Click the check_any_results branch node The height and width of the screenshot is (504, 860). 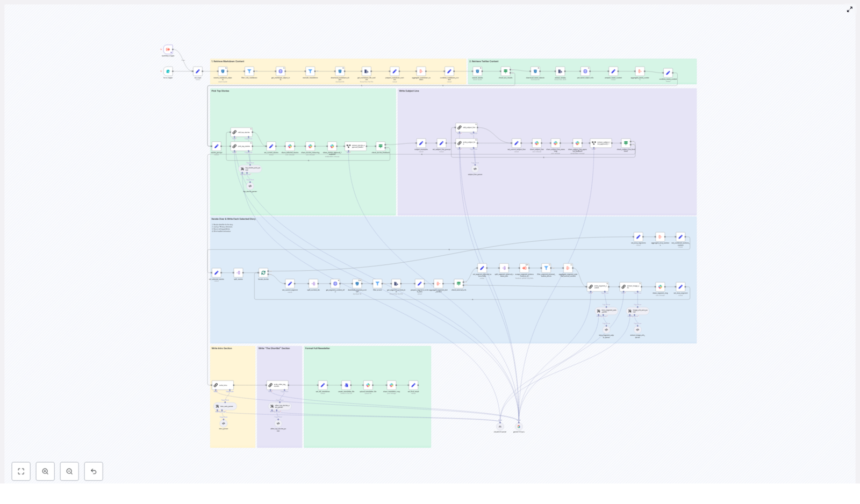pyautogui.click(x=505, y=70)
